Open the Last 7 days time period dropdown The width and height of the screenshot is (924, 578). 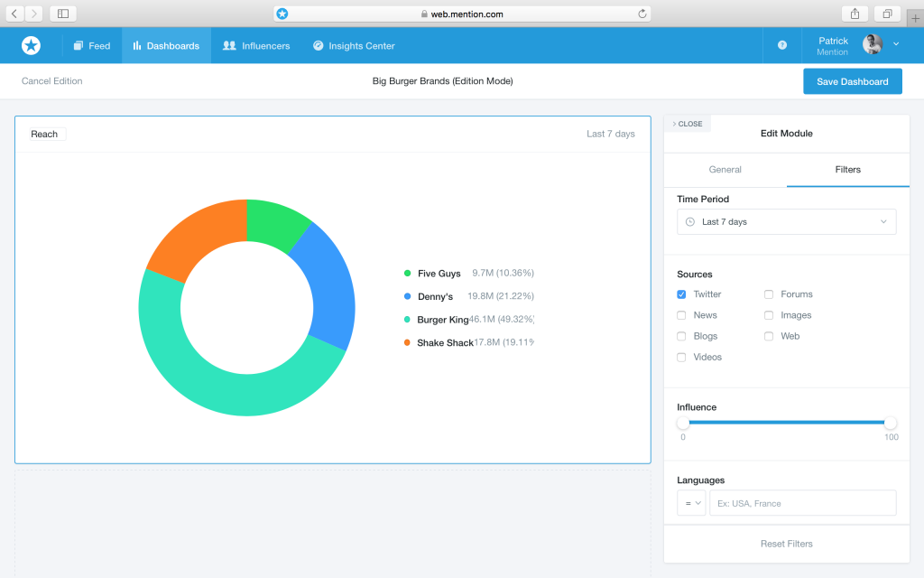(787, 222)
